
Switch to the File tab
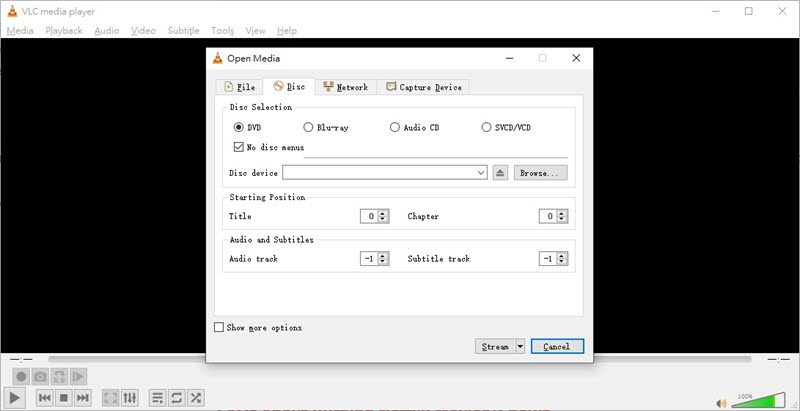point(239,87)
